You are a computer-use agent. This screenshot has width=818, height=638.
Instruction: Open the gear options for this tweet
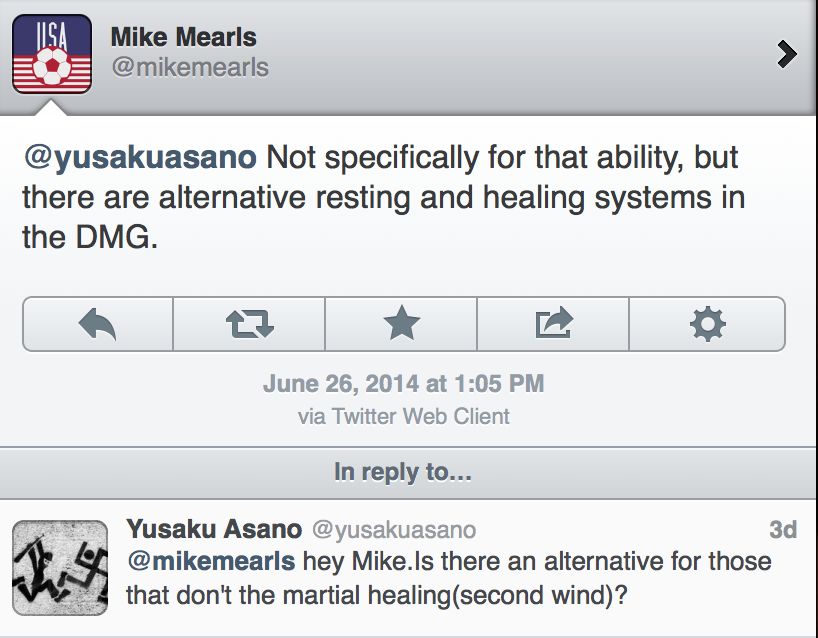tap(708, 323)
